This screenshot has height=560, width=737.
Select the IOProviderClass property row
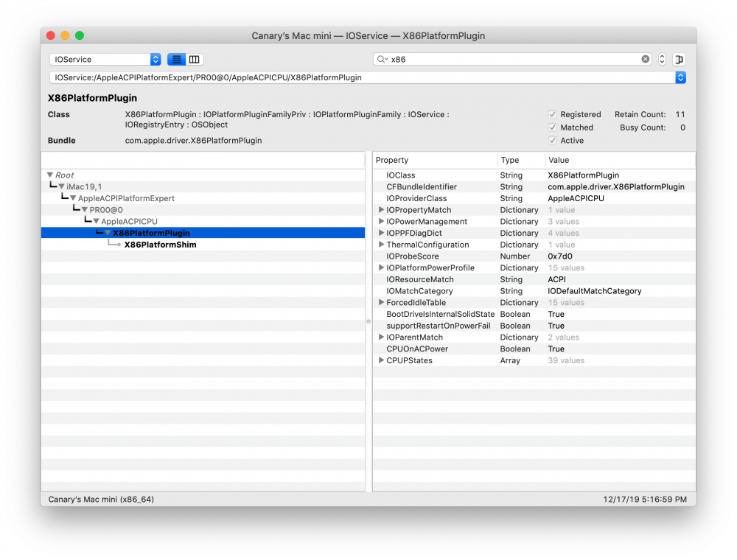(x=534, y=198)
